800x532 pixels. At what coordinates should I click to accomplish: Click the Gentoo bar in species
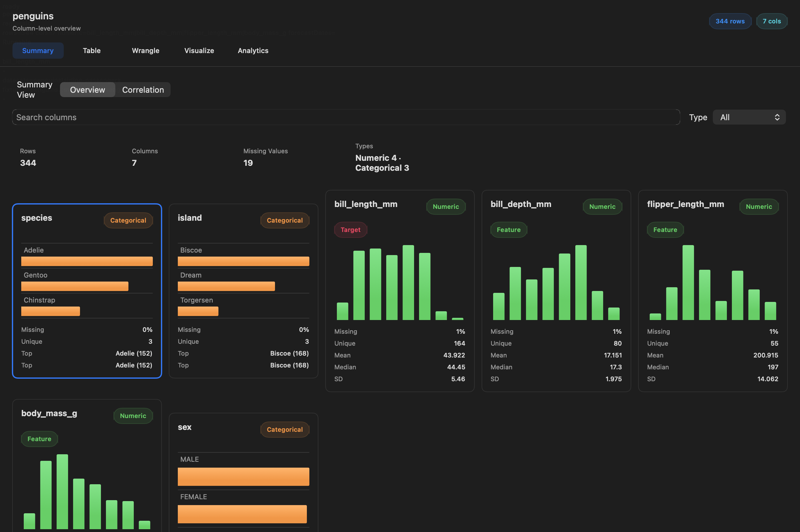(x=75, y=286)
